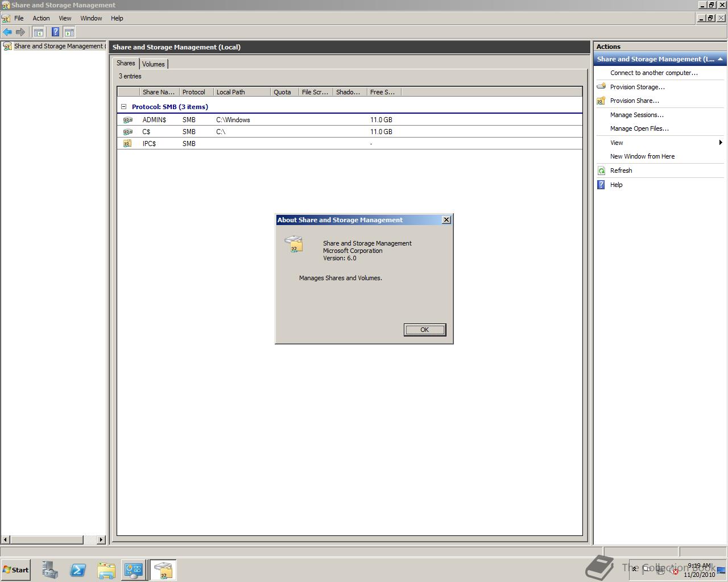This screenshot has width=728, height=582.
Task: Open Manage Open Files action
Action: click(x=639, y=128)
